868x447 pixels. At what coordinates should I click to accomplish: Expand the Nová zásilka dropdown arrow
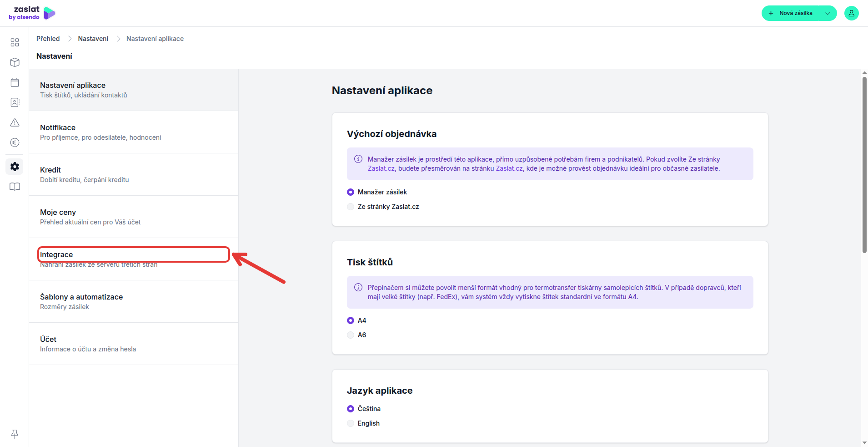point(828,13)
